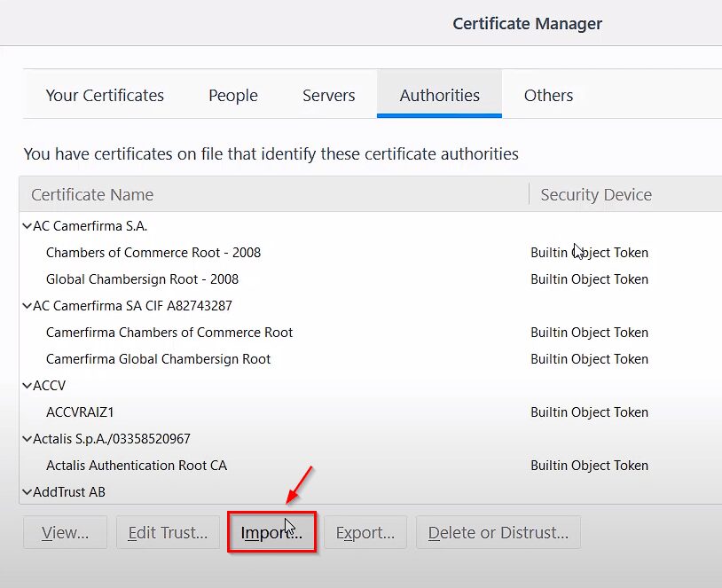The height and width of the screenshot is (588, 722).
Task: Click Builtin Object Token for Camerfirma Global Chambersign Root
Action: [x=589, y=359]
